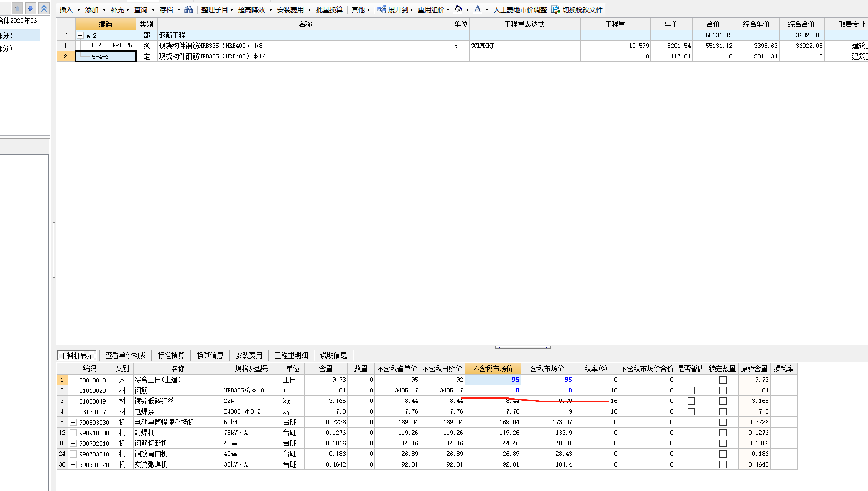Click the HRB335≤Φ18 specification cell

pyautogui.click(x=252, y=390)
